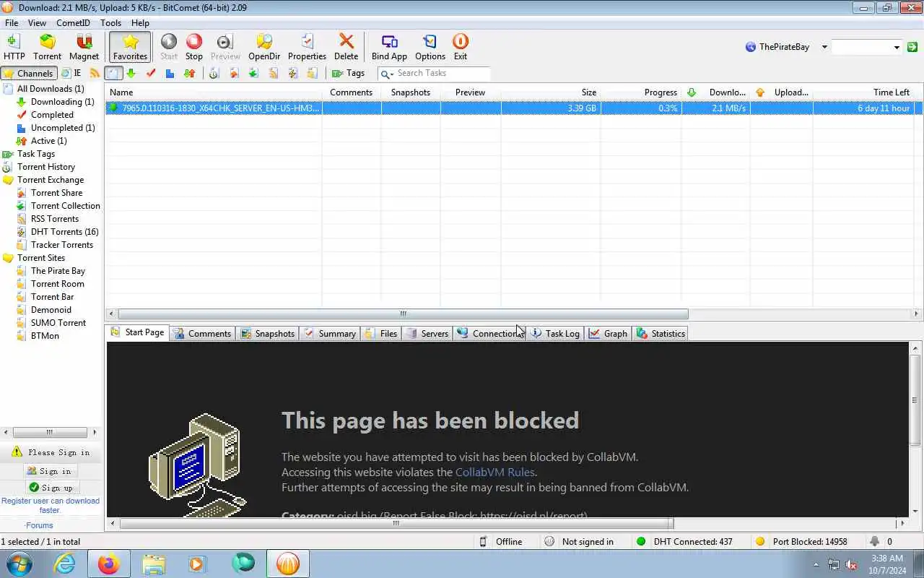Click the sidebar horizontal scrollbar

click(49, 432)
